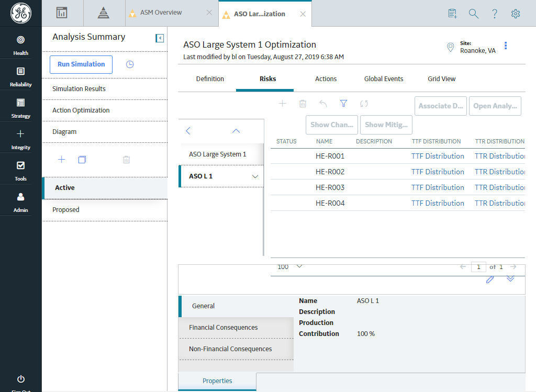The width and height of the screenshot is (536, 392).
Task: Open the notes clipboard icon
Action: pyautogui.click(x=452, y=14)
